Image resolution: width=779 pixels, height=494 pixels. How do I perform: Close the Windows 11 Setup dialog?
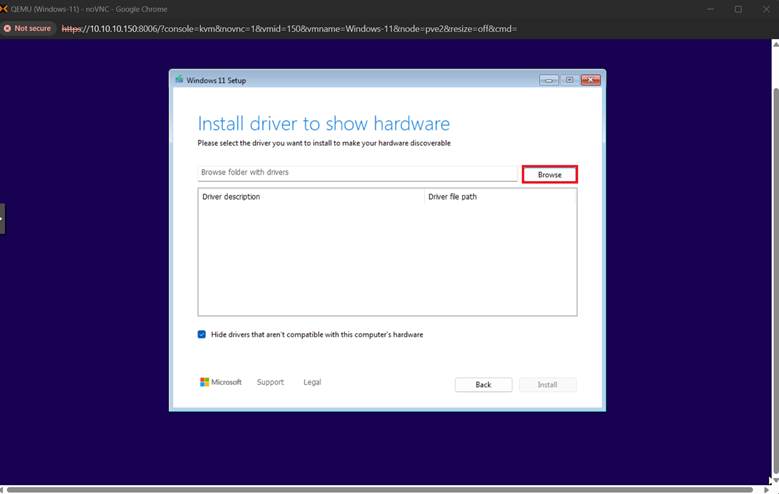pos(590,80)
